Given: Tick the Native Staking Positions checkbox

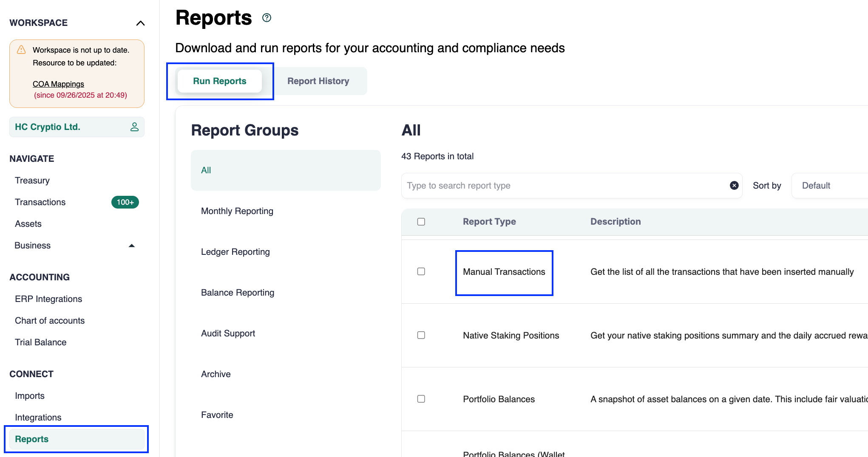Looking at the screenshot, I should [x=421, y=335].
